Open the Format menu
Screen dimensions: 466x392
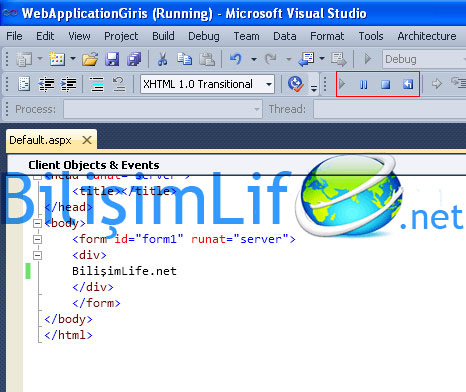tap(327, 36)
